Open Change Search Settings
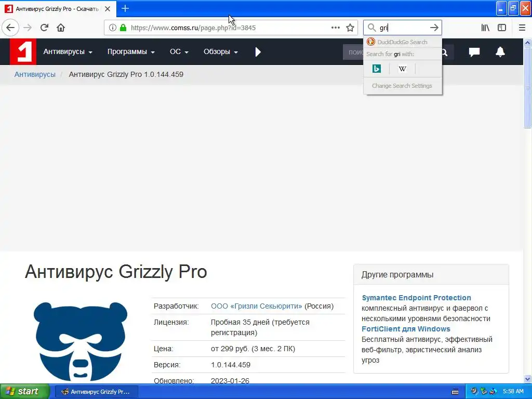This screenshot has width=532, height=399. pyautogui.click(x=402, y=86)
